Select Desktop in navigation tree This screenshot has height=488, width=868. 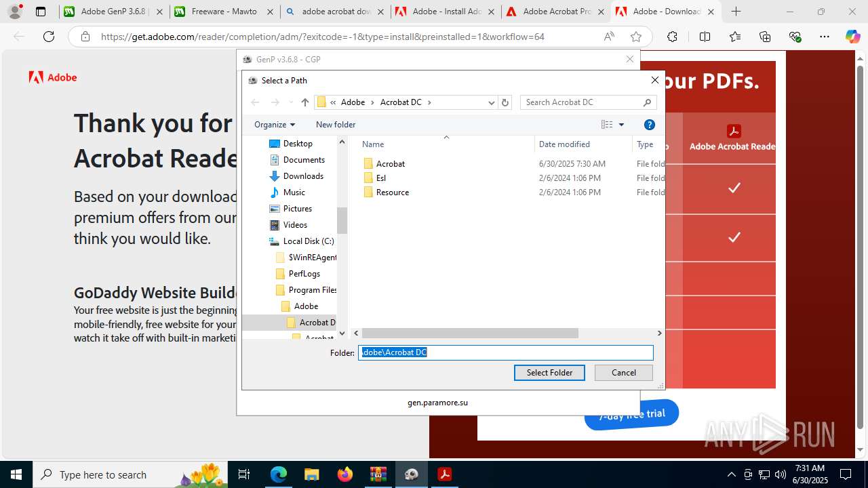(297, 144)
